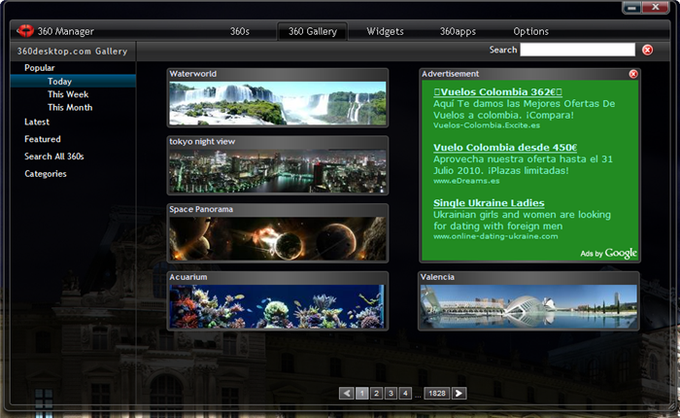Select Popular in the sidebar
Image resolution: width=680 pixels, height=418 pixels.
(39, 68)
